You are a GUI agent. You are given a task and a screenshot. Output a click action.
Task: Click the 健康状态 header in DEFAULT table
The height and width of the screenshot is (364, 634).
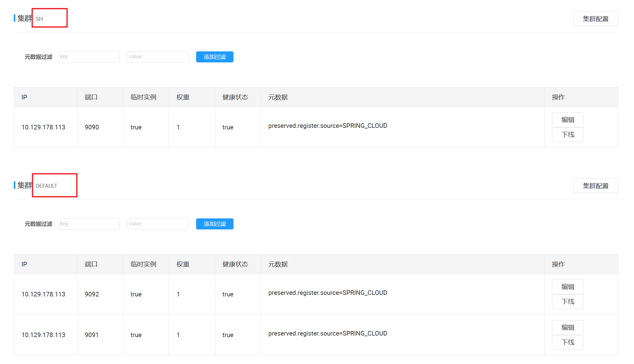(x=235, y=264)
